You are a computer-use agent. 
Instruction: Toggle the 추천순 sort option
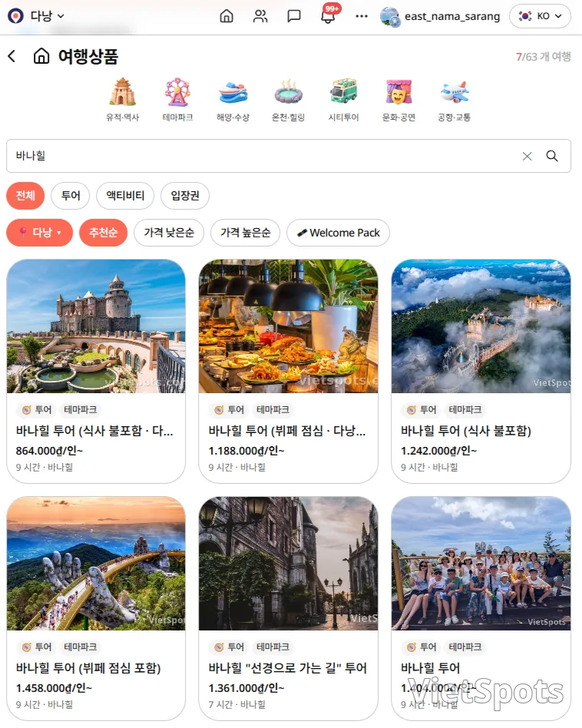[103, 233]
